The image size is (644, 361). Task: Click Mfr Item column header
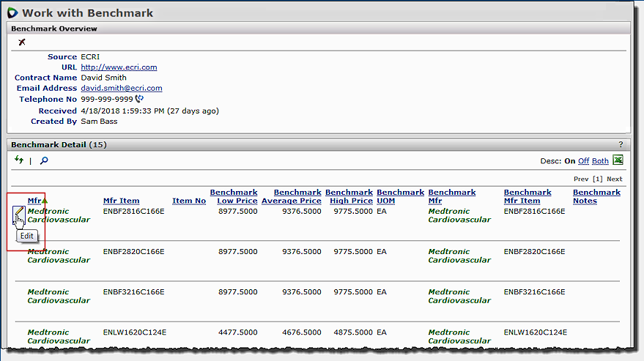pos(121,201)
